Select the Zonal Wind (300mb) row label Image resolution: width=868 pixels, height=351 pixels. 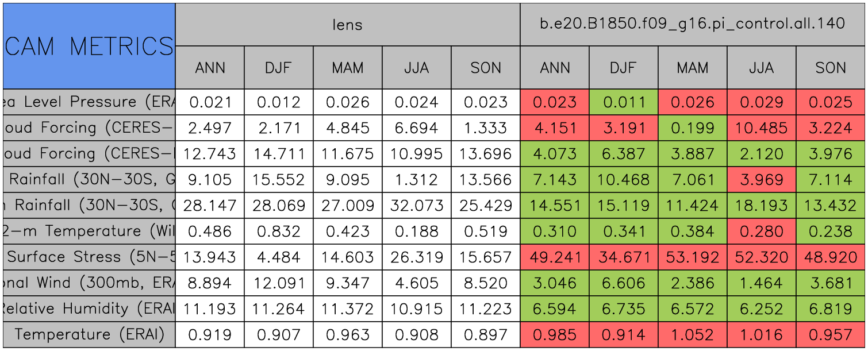coord(89,283)
